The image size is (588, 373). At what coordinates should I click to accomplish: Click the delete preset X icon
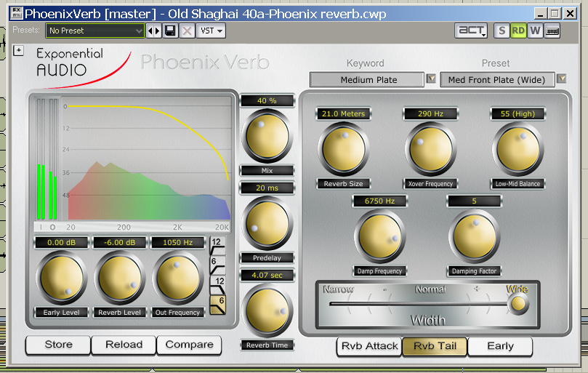pos(187,31)
